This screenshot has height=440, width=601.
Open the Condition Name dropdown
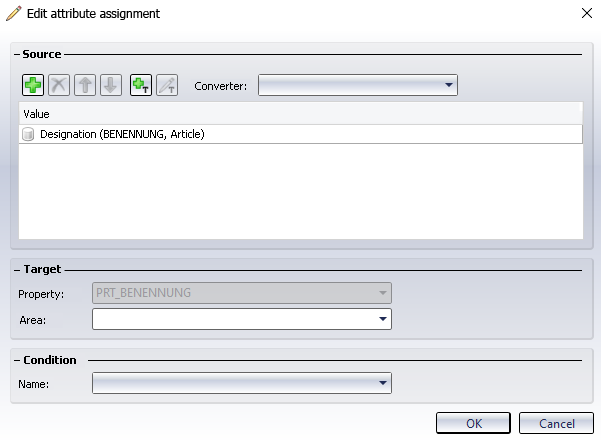(242, 383)
